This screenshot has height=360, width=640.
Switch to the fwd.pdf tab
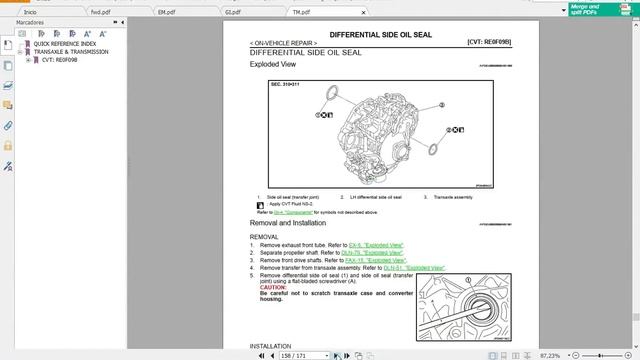[101, 12]
